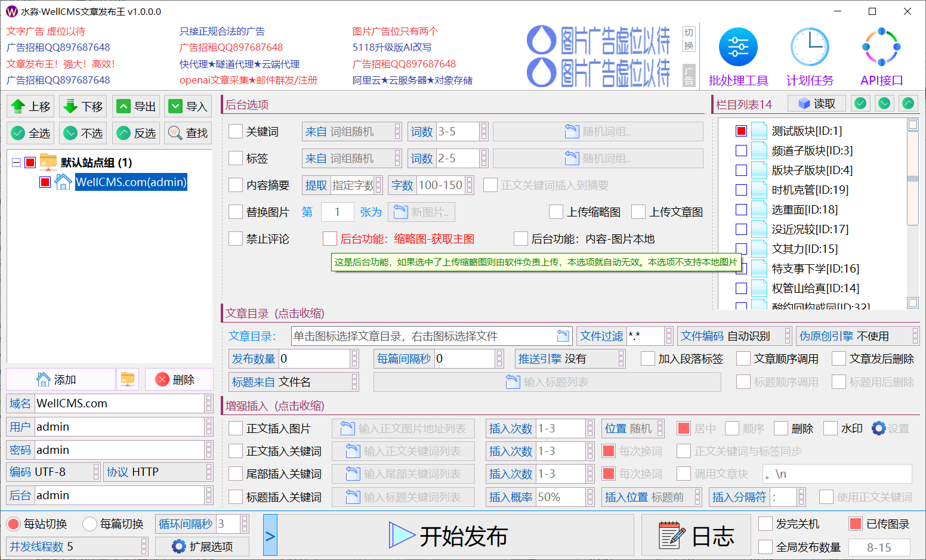Open the 阿里云★云服务器★对象存储 ad link
This screenshot has width=926, height=560.
pos(412,80)
